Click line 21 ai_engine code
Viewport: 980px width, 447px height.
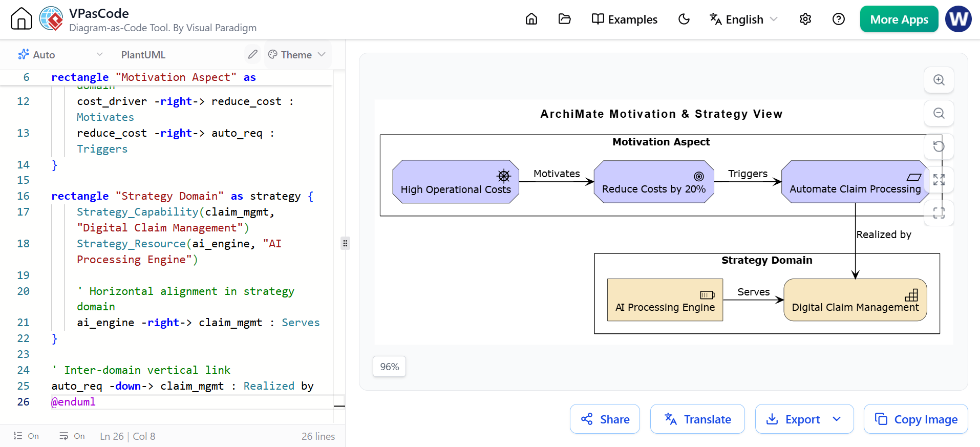coord(198,323)
